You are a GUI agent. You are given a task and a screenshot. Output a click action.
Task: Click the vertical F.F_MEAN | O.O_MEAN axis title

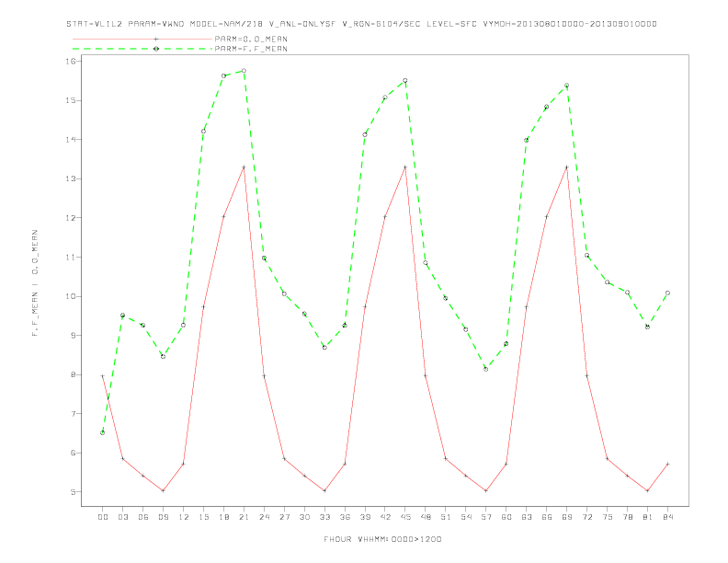pos(35,283)
